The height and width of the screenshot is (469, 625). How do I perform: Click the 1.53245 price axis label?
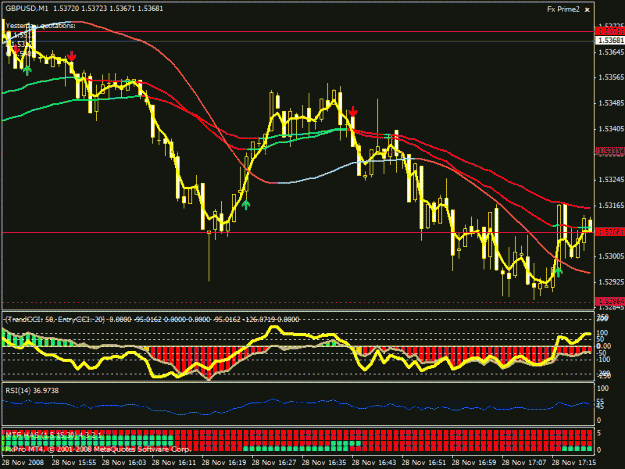611,180
